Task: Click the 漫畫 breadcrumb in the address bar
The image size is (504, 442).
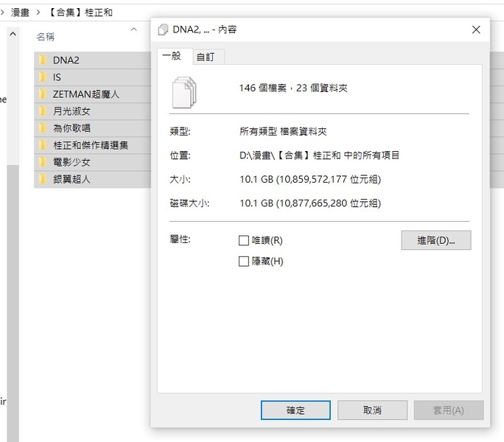Action: pyautogui.click(x=20, y=13)
